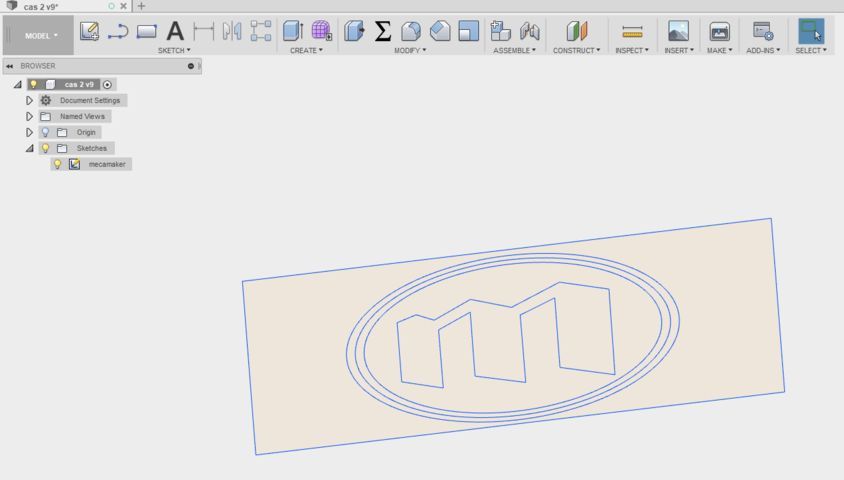Open the INSPECT menu
The image size is (844, 480).
pos(632,50)
